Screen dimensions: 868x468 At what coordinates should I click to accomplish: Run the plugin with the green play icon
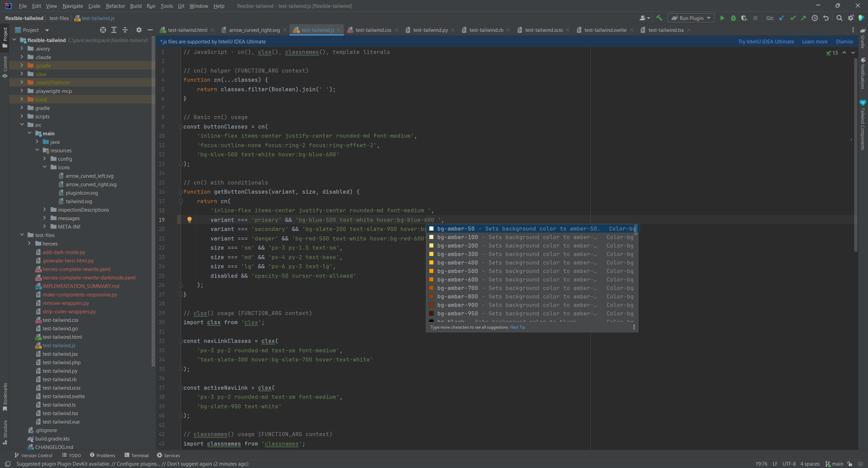[722, 18]
